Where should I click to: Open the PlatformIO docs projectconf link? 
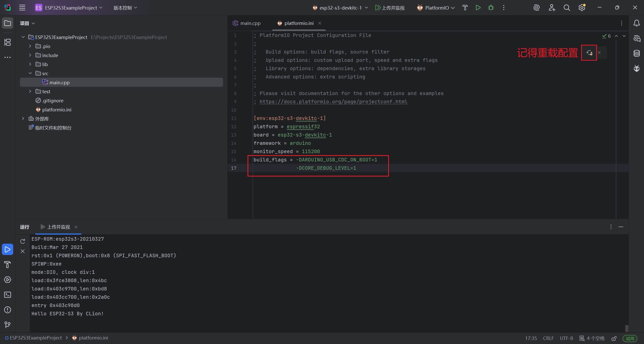[333, 102]
